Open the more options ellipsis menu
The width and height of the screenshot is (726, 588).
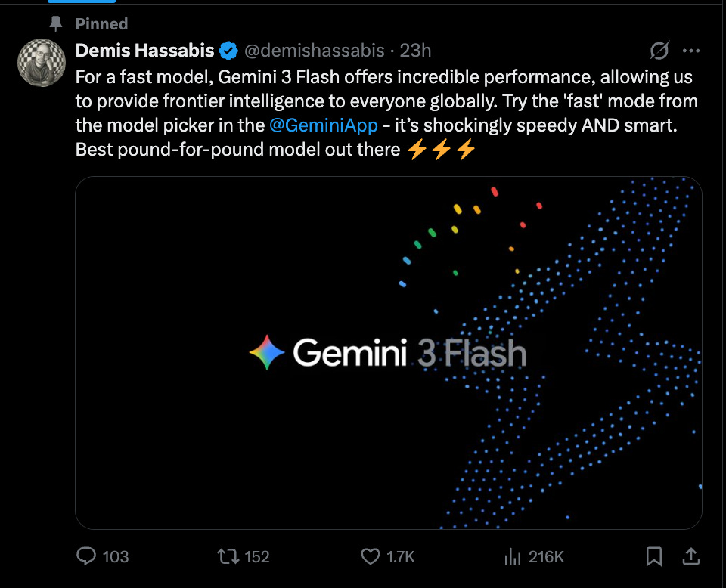[x=691, y=51]
